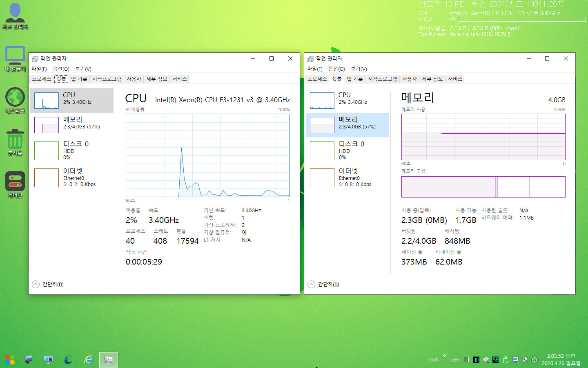Image resolution: width=588 pixels, height=368 pixels.
Task: Open the blue monitor taskbar icon
Action: [x=28, y=360]
